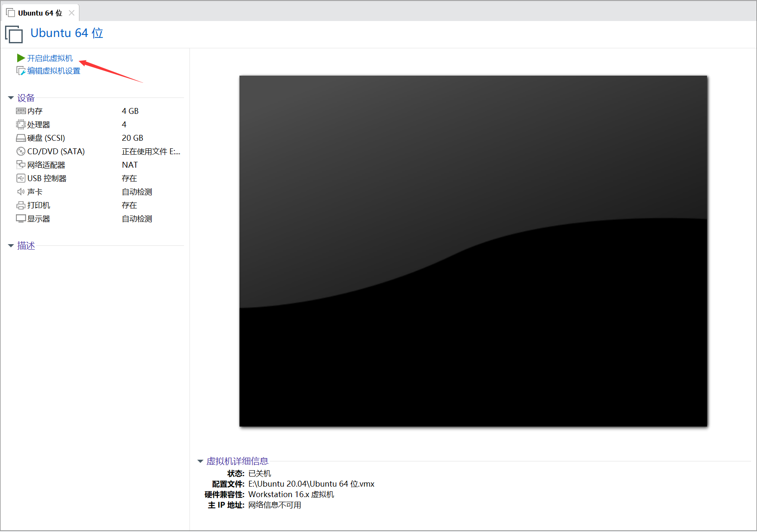Select the Ubuntu 64 位 tab
The image size is (757, 532).
click(40, 13)
